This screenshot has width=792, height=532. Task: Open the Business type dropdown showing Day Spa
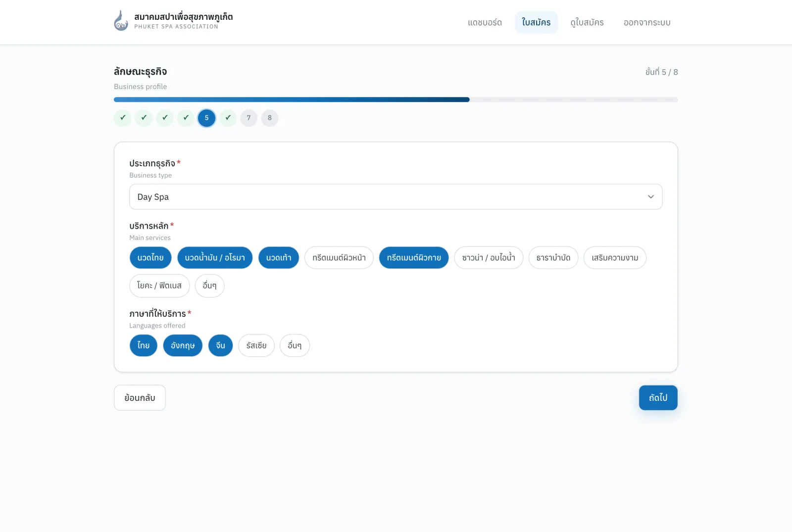396,197
